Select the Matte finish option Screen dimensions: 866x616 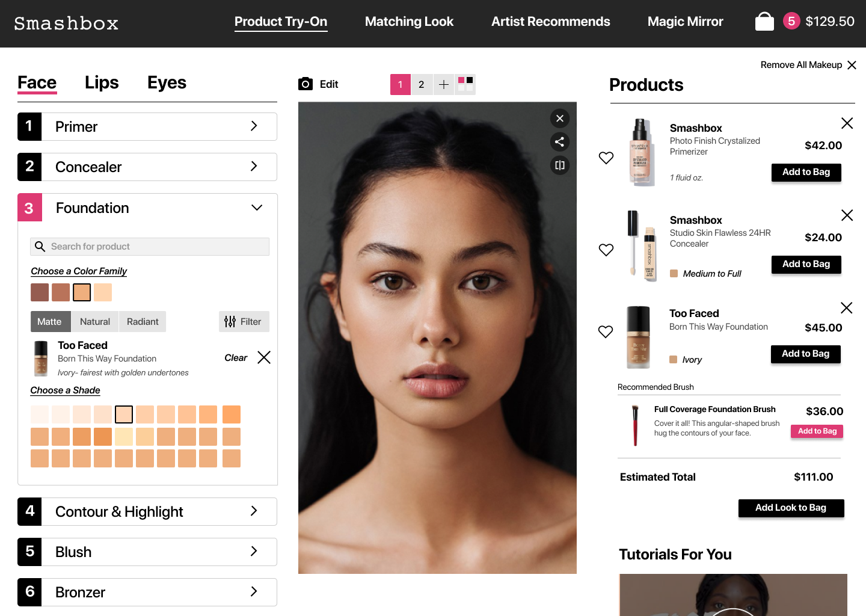coord(50,322)
